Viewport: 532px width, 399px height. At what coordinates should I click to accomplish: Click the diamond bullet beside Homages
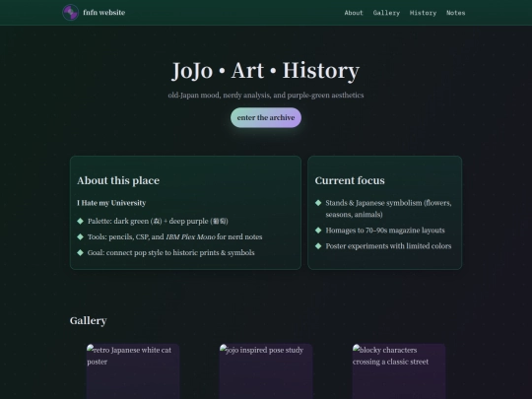pos(318,231)
